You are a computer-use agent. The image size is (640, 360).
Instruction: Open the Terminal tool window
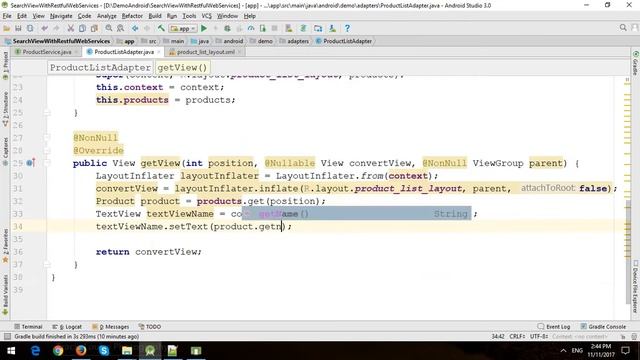pyautogui.click(x=28, y=327)
